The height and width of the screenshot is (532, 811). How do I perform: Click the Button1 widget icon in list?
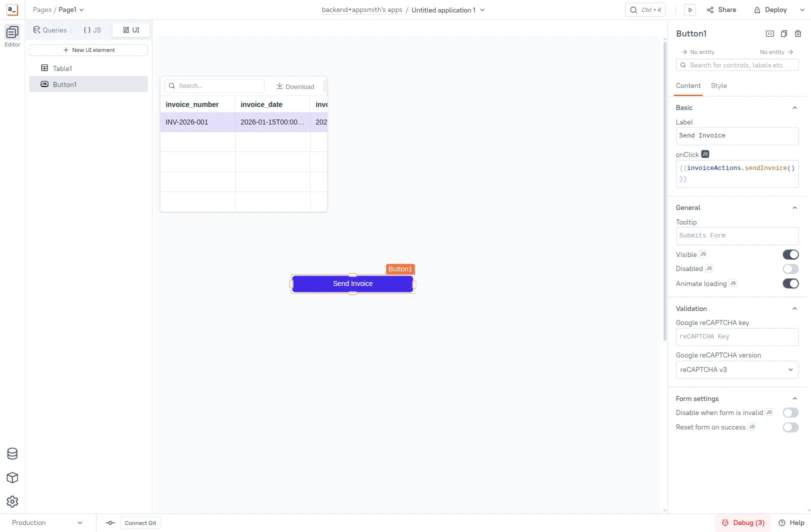pyautogui.click(x=44, y=84)
